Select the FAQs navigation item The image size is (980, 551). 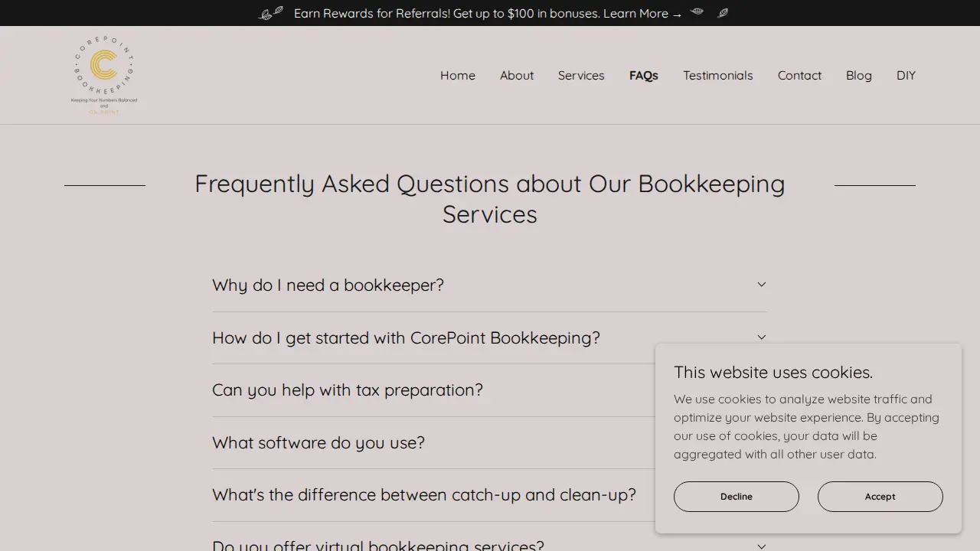644,75
